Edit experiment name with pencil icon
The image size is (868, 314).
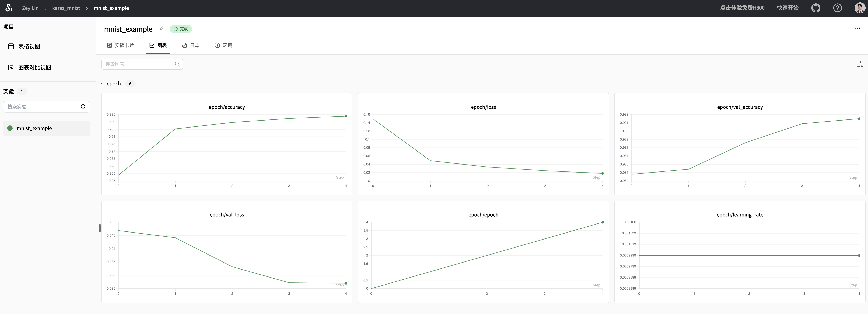[x=161, y=29]
